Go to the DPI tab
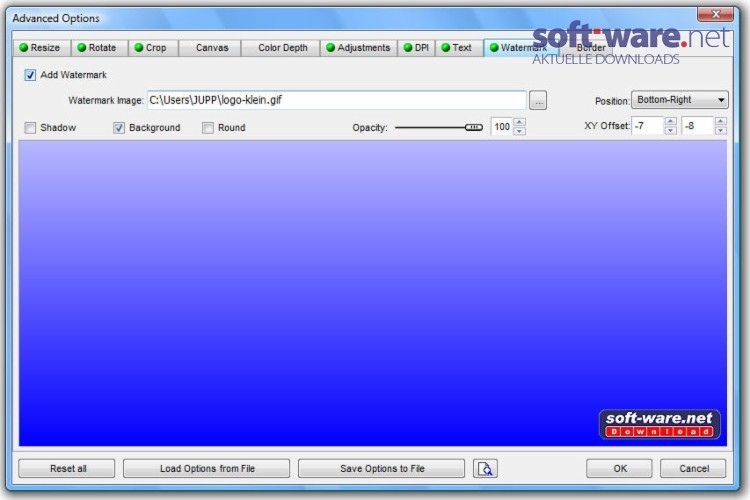Image resolution: width=750 pixels, height=500 pixels. tap(417, 48)
